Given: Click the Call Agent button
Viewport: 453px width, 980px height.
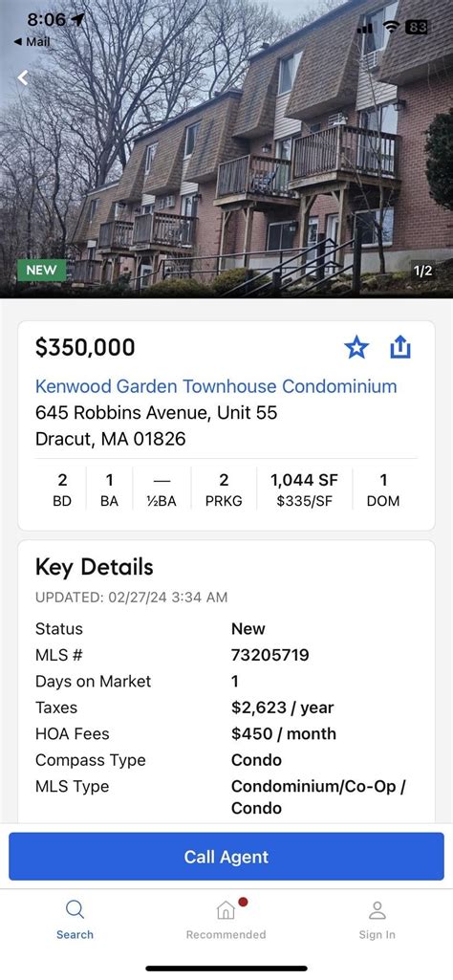Looking at the screenshot, I should [226, 857].
